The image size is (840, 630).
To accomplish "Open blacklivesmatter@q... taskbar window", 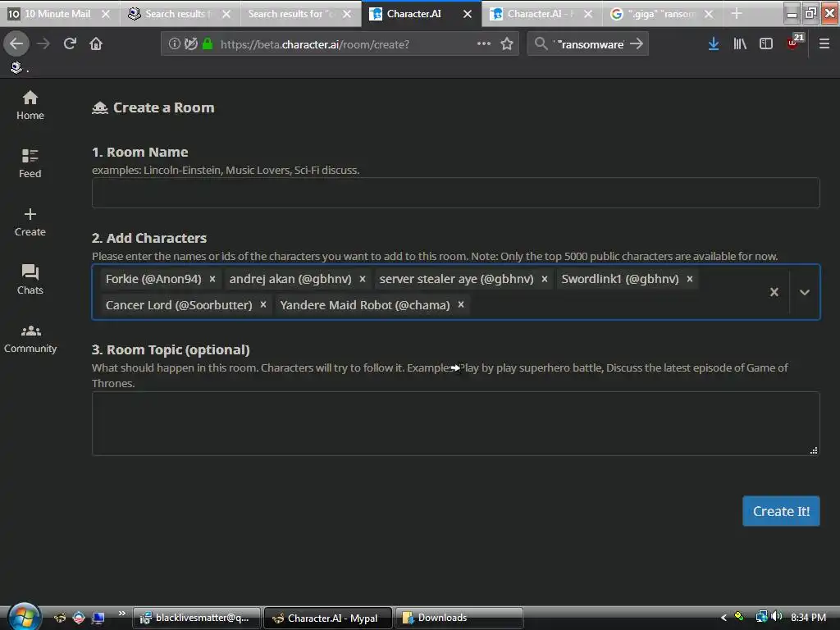I will (196, 618).
